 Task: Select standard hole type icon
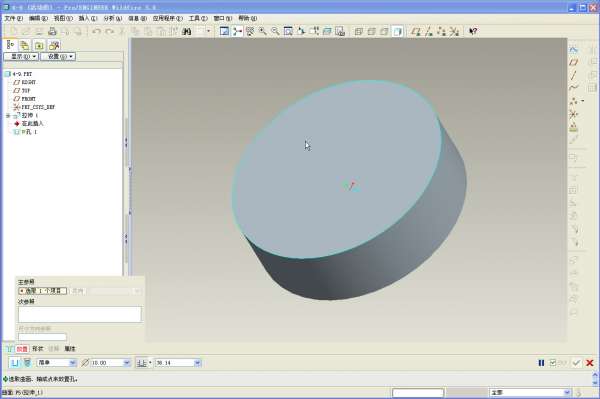point(27,363)
